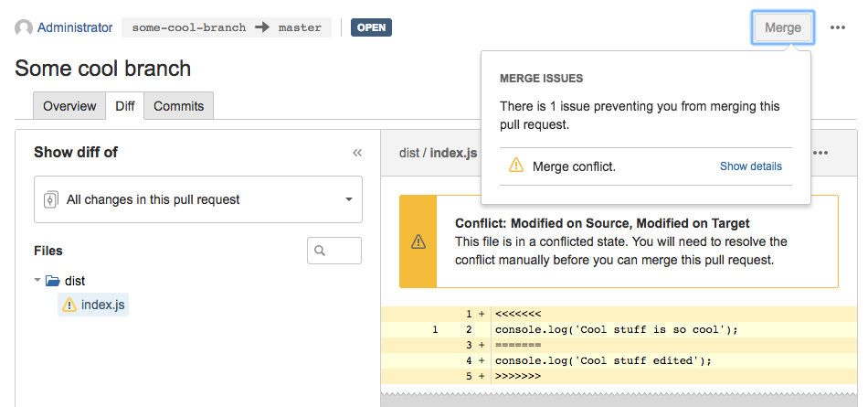The height and width of the screenshot is (407, 868).
Task: Click the Administrator avatar icon
Action: 23,27
